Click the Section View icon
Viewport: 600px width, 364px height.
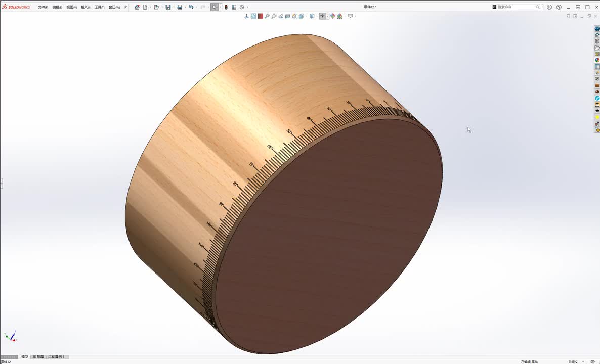[x=287, y=16]
